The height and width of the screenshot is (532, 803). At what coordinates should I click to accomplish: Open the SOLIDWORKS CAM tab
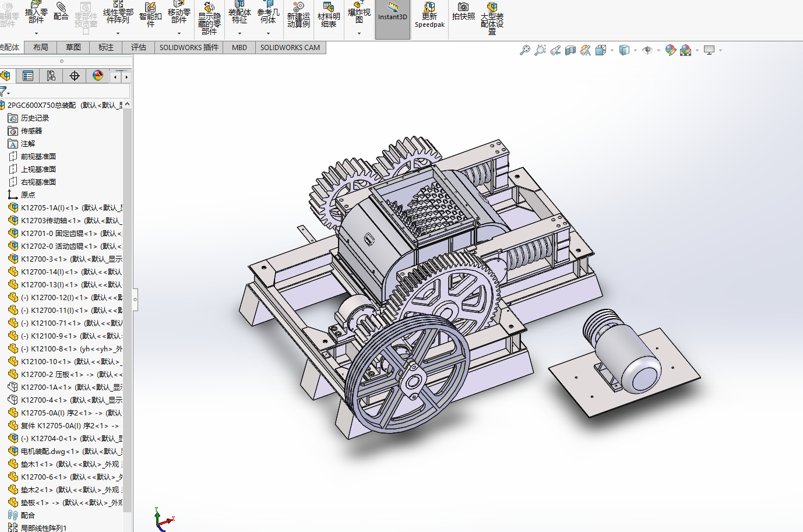click(x=290, y=47)
